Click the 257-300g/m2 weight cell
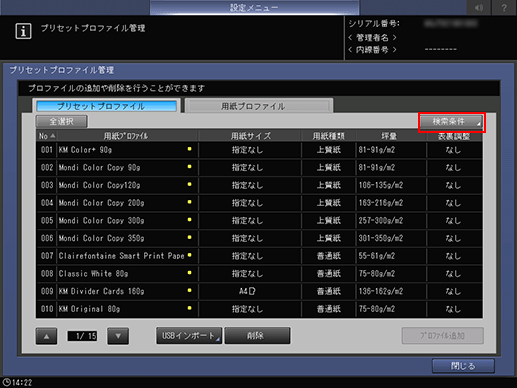Viewport: 517px width, 388px height. pos(391,220)
